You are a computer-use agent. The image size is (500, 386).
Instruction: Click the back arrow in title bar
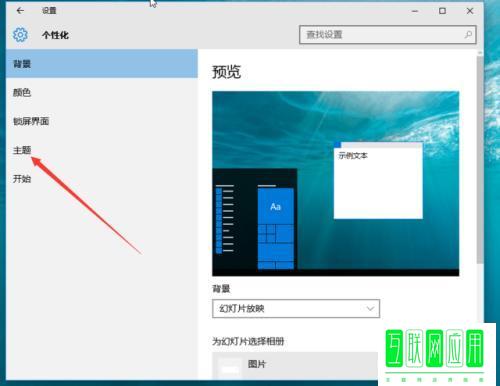20,11
